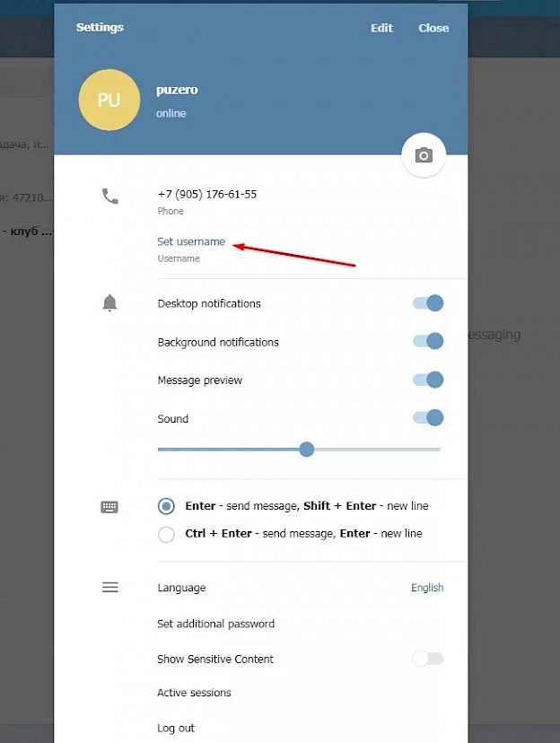Screen dimensions: 560x743
Task: Click the Phone caption under the number
Action: (171, 212)
